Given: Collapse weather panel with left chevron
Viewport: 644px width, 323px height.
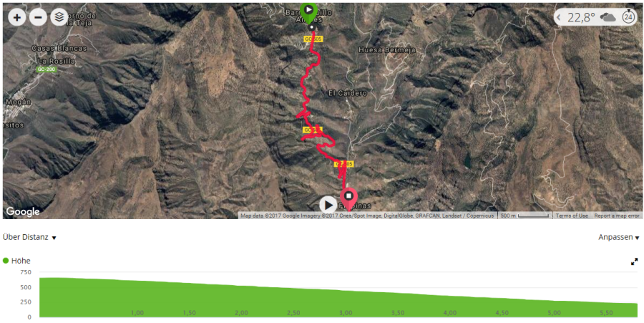Looking at the screenshot, I should 559,17.
